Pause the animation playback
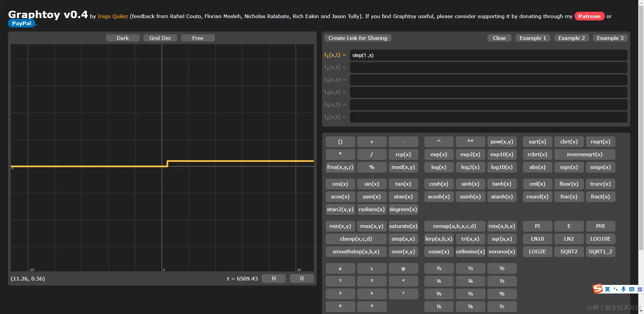Image resolution: width=644 pixels, height=314 pixels. pyautogui.click(x=301, y=278)
